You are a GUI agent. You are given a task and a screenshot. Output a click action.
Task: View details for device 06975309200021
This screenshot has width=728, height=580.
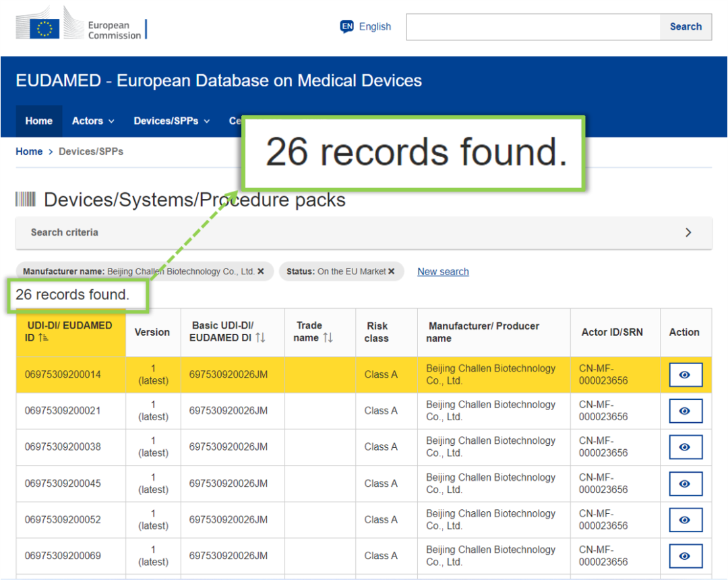[x=686, y=411]
